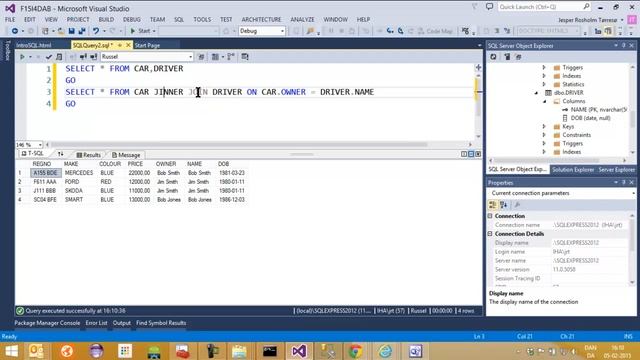Collapse the Columns folder node

click(x=544, y=101)
